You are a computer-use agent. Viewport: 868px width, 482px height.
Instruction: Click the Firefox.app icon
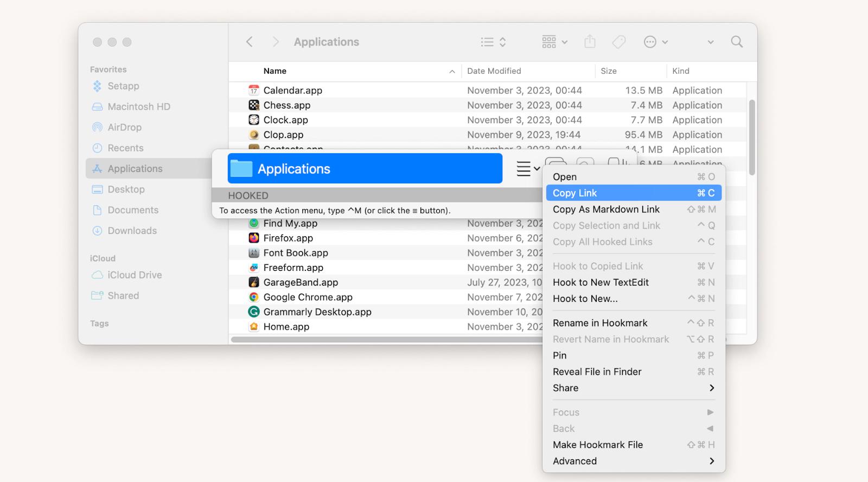[254, 238]
